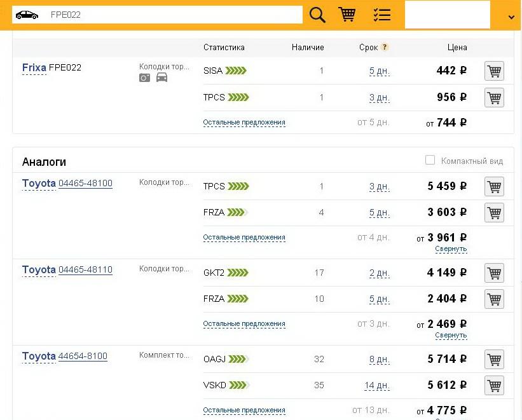Viewport: 522px width, 420px height.
Task: Open the Toyota brand link for 04465-48100
Action: click(39, 184)
